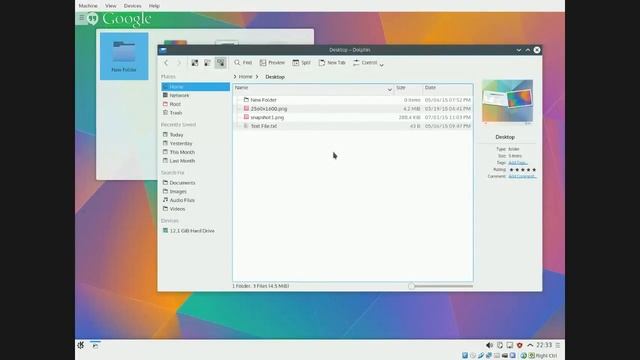Click Home in the breadcrumb path

[245, 77]
